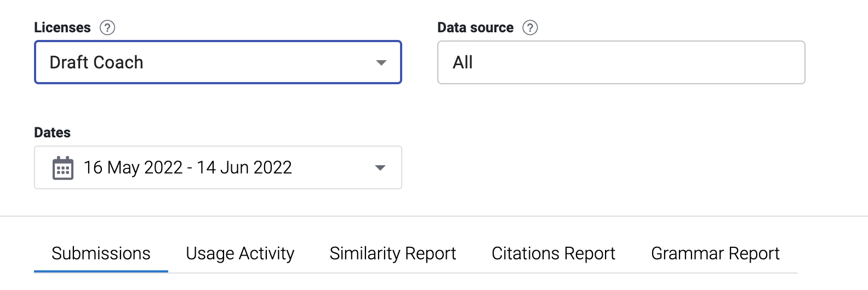Image resolution: width=868 pixels, height=290 pixels.
Task: Expand the Dates range dropdown arrow
Action: pyautogui.click(x=380, y=167)
